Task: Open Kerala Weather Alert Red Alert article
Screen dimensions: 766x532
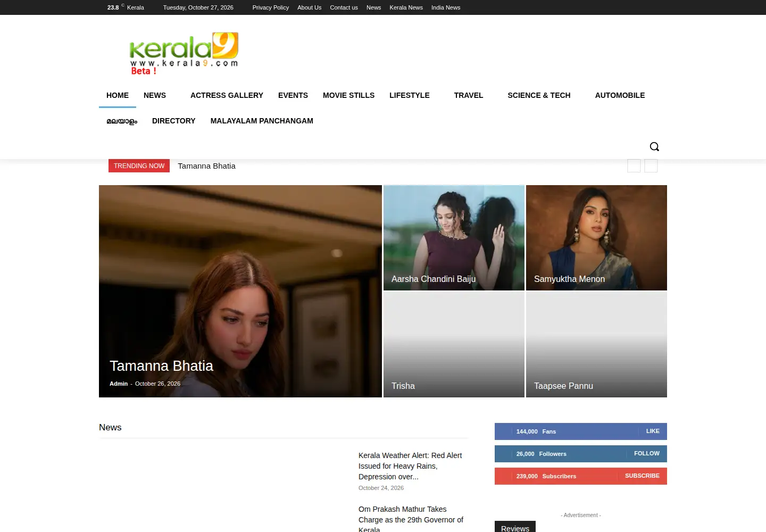Action: click(x=410, y=466)
